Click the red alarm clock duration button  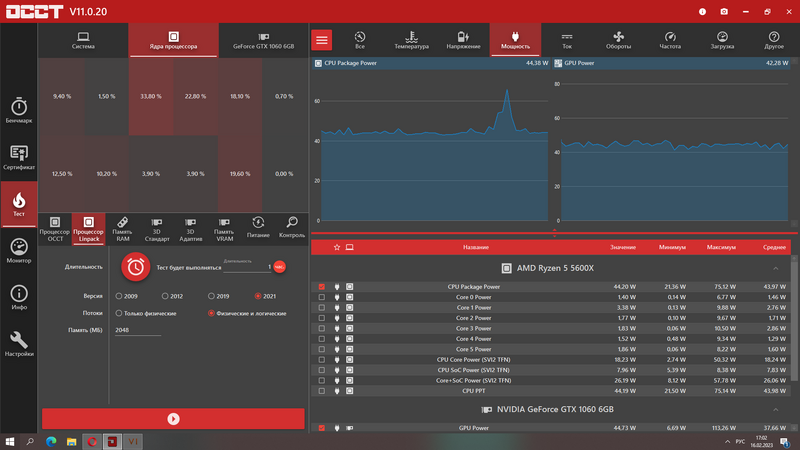pos(136,266)
